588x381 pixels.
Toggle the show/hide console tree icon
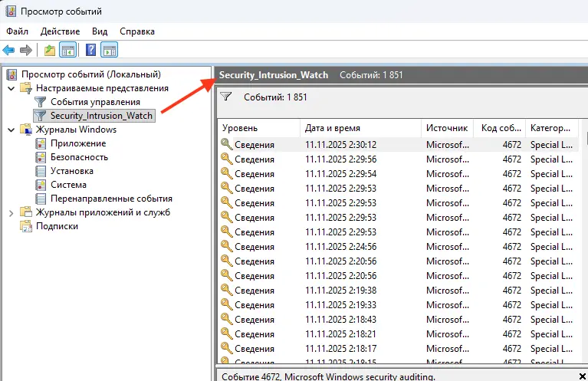(x=68, y=51)
